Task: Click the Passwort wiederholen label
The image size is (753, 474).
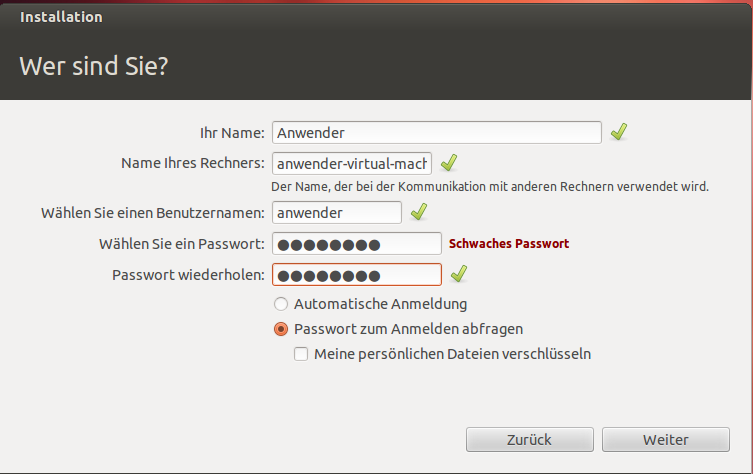Action: (x=188, y=275)
